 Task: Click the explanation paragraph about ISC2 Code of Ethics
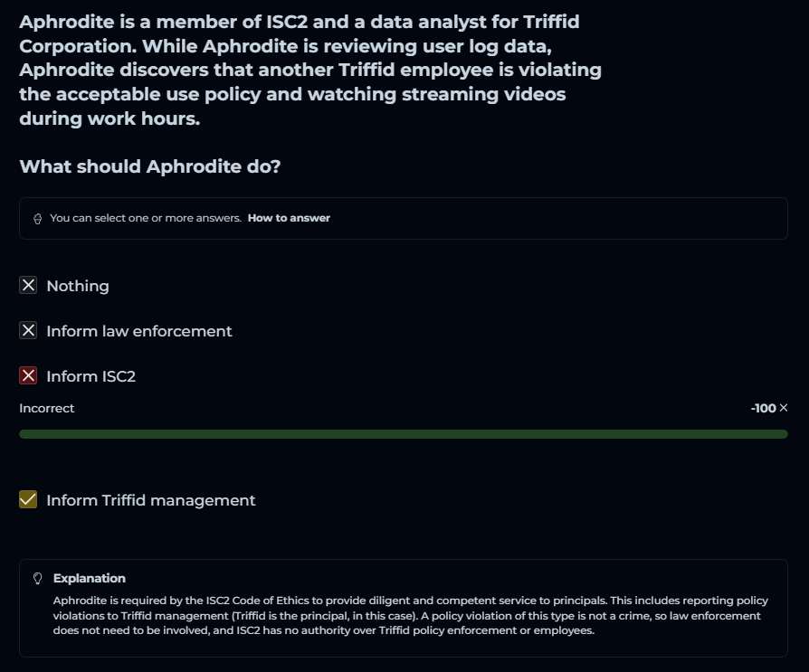coord(407,615)
